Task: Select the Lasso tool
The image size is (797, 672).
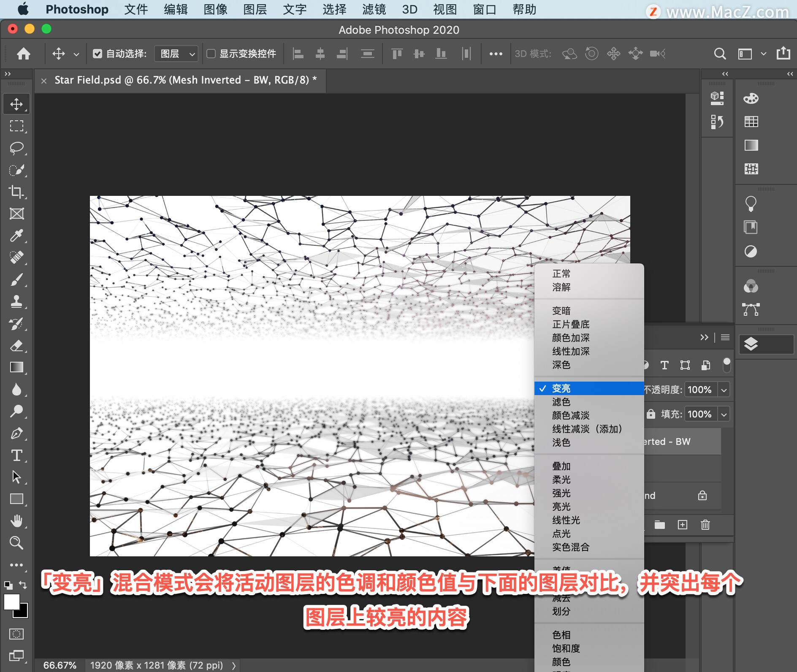Action: coord(16,148)
